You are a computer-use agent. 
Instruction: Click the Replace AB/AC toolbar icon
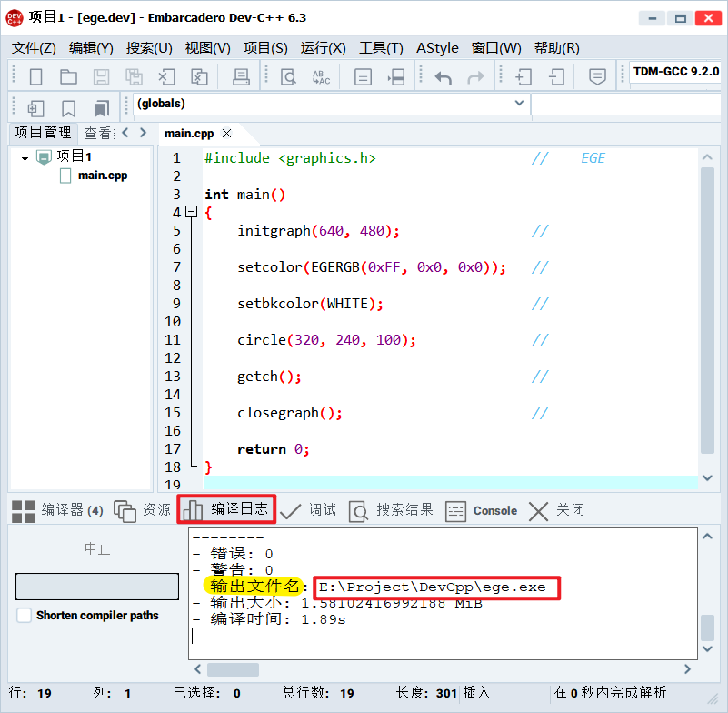pyautogui.click(x=322, y=77)
